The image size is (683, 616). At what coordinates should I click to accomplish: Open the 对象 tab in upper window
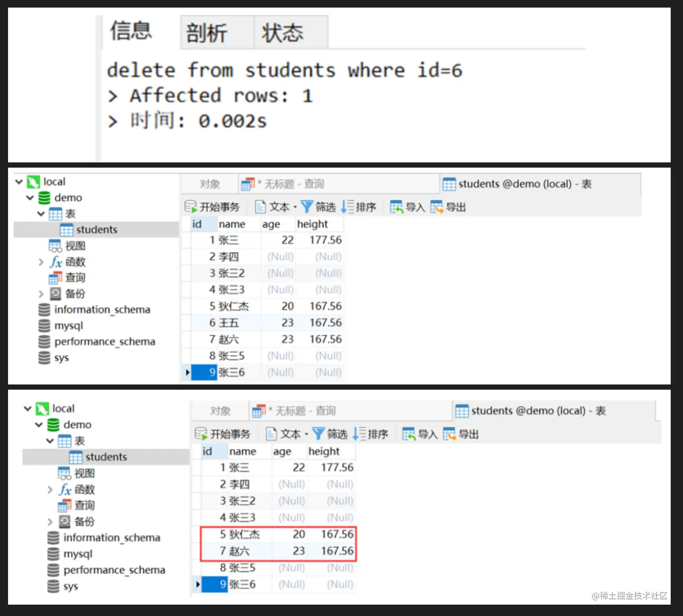tap(209, 184)
